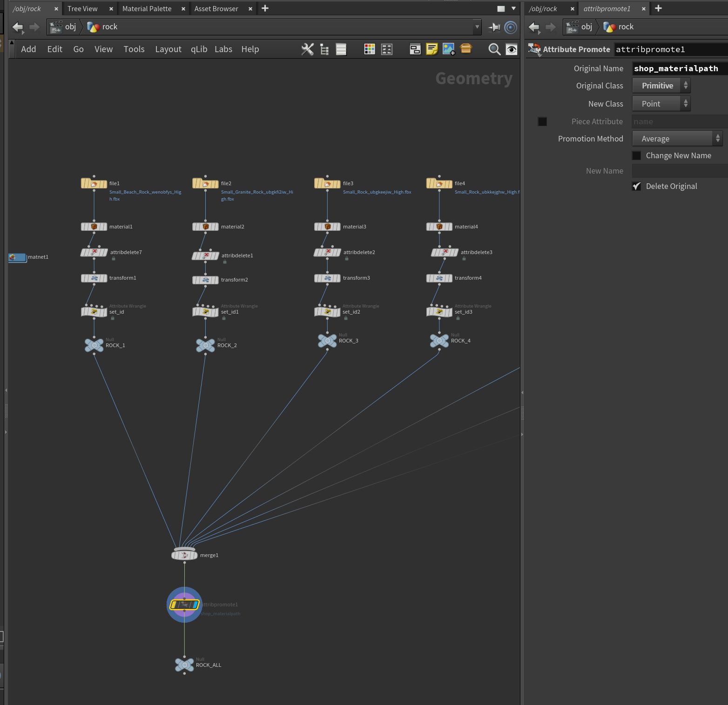Click the back navigation arrow

point(18,27)
